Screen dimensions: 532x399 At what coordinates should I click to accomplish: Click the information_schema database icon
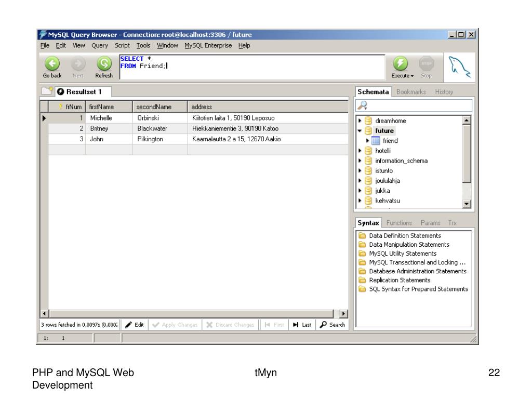tap(368, 161)
